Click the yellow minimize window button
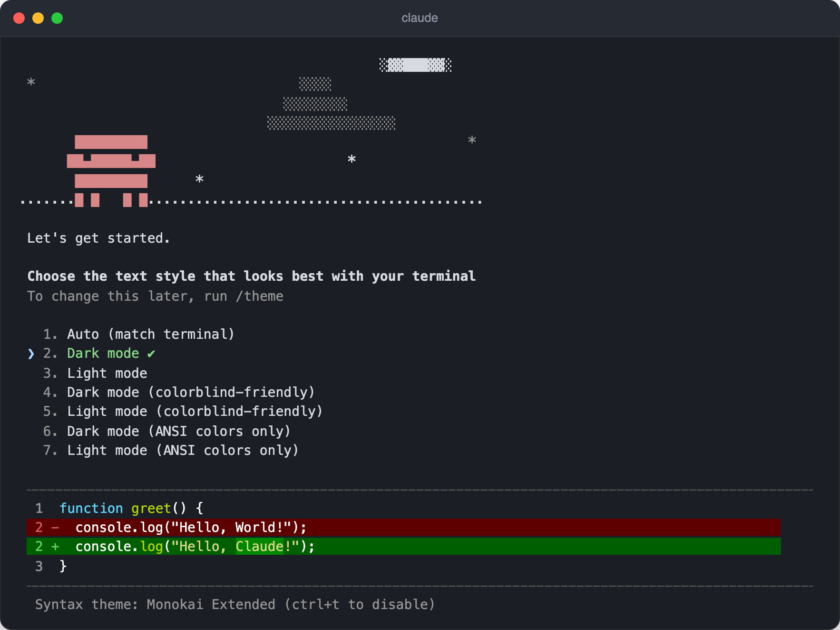The height and width of the screenshot is (630, 840). 38,18
